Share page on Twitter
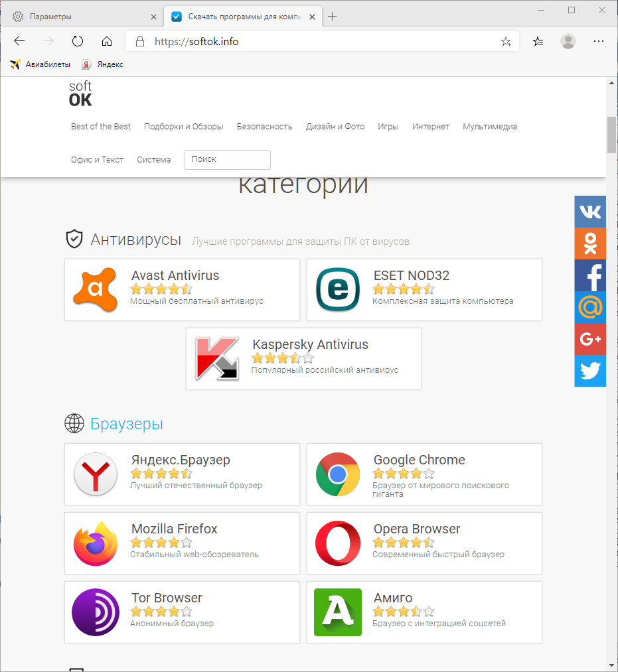Image resolution: width=618 pixels, height=672 pixels. (590, 371)
